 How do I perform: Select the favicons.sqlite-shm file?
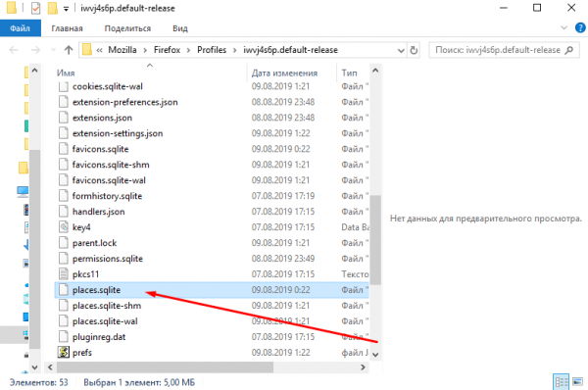(x=111, y=165)
